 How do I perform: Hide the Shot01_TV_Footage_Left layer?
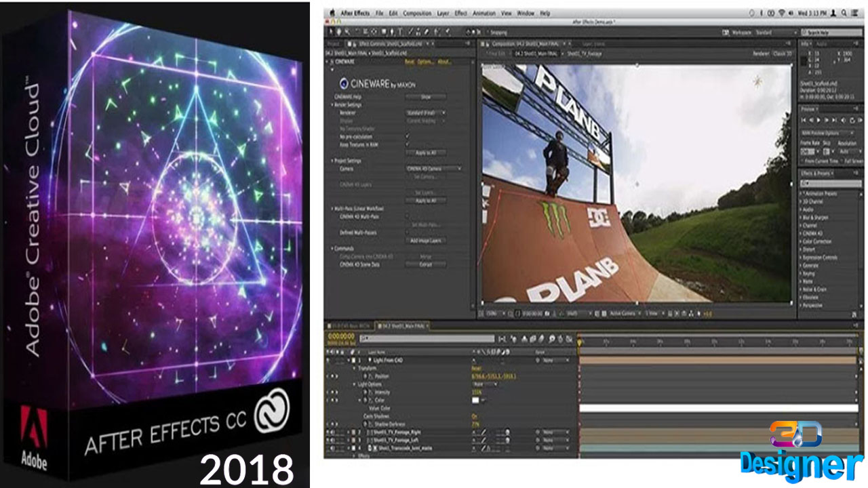(328, 441)
